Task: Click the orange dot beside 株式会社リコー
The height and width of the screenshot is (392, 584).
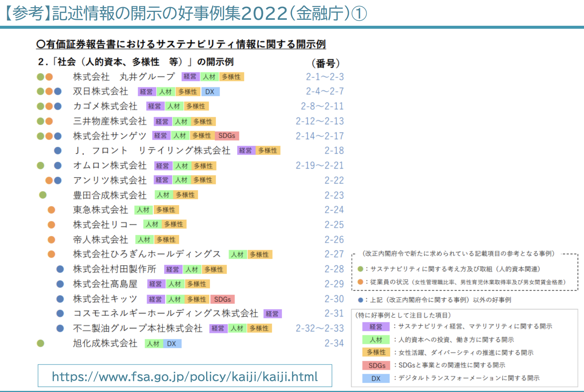Action: click(52, 225)
